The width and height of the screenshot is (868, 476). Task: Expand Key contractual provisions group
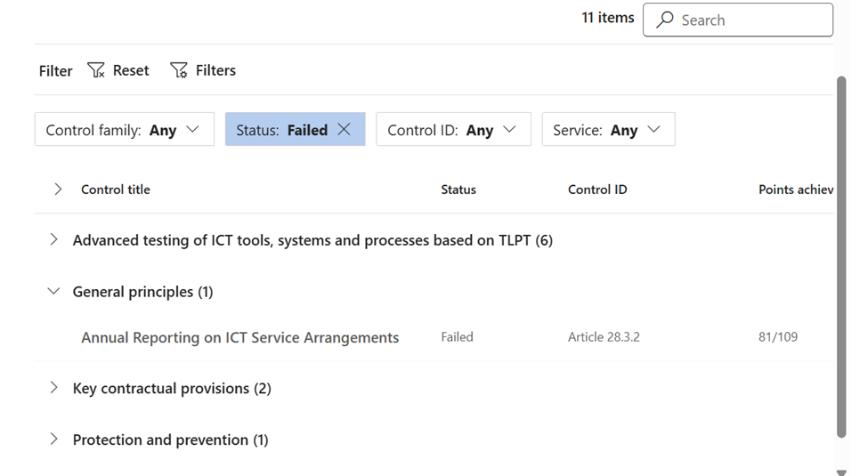pyautogui.click(x=54, y=388)
